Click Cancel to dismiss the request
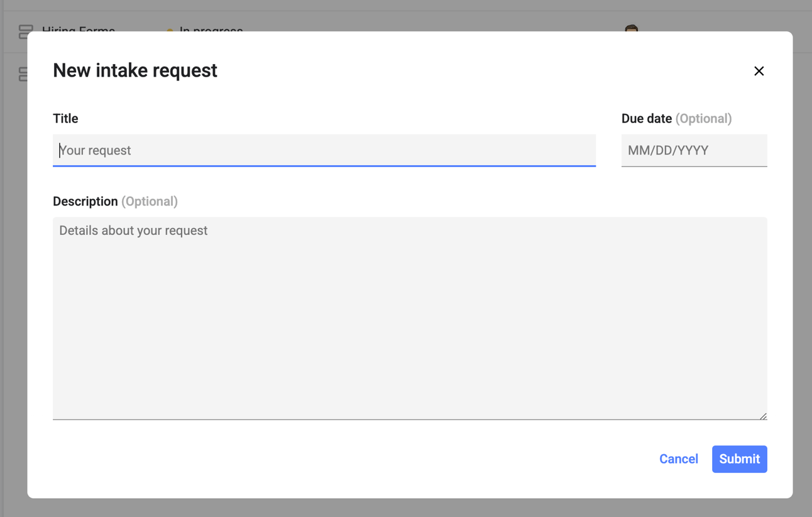Image resolution: width=812 pixels, height=517 pixels. pyautogui.click(x=678, y=459)
